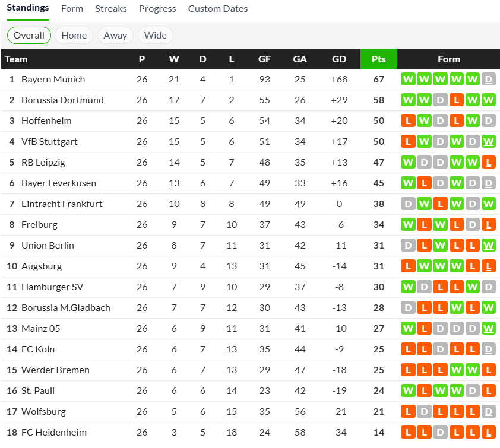Open the VfB Stuttgart team link
This screenshot has width=500, height=448.
click(x=49, y=142)
